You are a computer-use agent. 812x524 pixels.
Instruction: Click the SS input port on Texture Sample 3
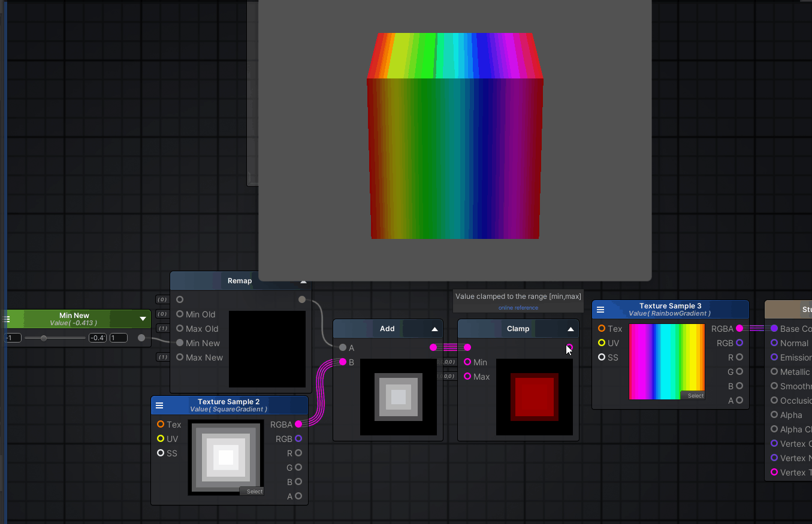pos(602,357)
